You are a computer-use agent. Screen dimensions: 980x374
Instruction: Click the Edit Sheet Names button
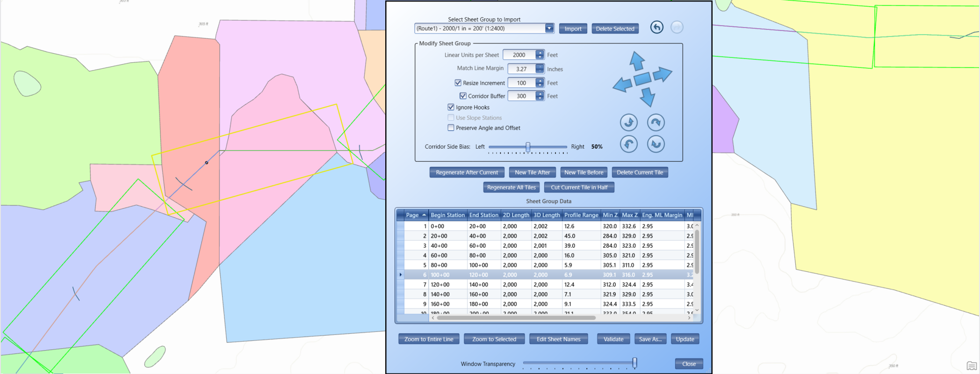[558, 339]
